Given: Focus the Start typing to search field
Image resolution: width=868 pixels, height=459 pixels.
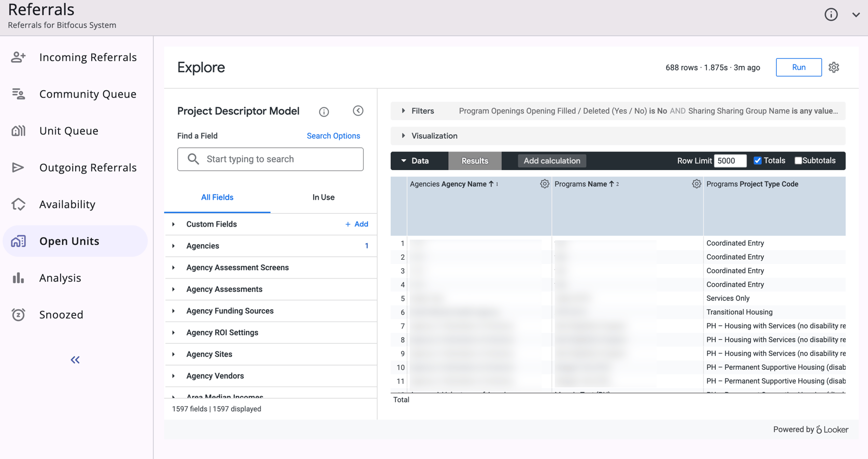Looking at the screenshot, I should pyautogui.click(x=271, y=159).
